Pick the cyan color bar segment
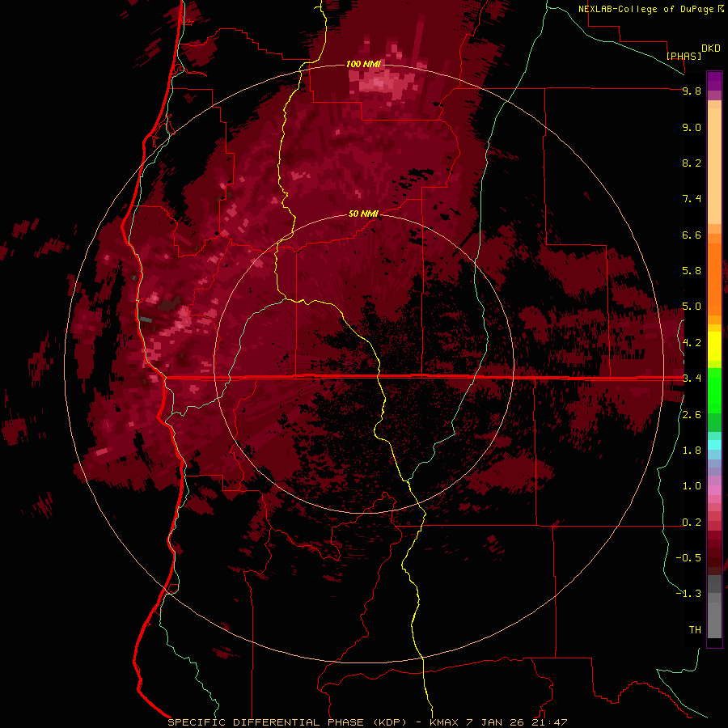 [714, 445]
